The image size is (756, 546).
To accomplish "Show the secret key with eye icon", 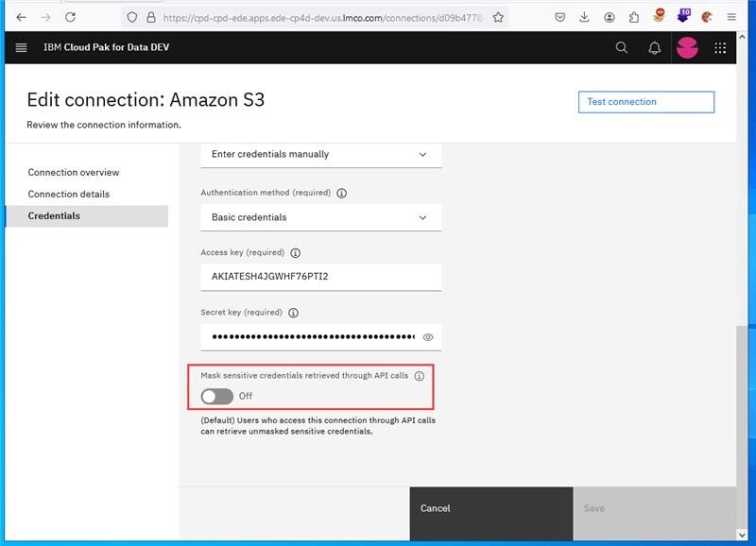I will [428, 337].
